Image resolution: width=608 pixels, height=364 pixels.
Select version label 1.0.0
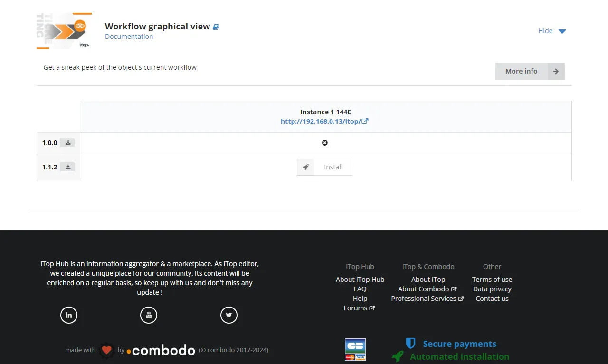(50, 143)
